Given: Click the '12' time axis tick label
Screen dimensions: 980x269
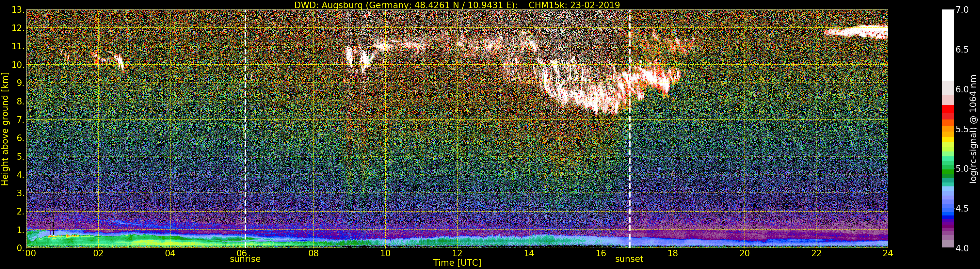Looking at the screenshot, I should 457,253.
